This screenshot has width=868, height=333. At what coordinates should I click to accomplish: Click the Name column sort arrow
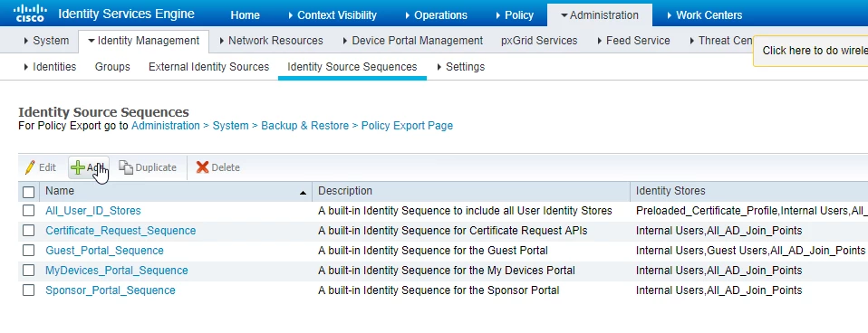click(x=303, y=193)
